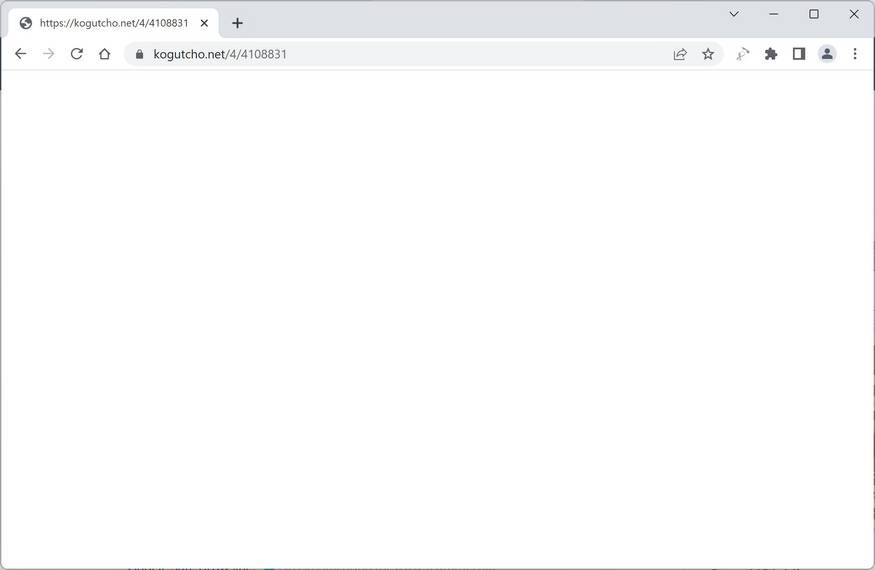Click the greyed pinned extension icon

tap(743, 54)
